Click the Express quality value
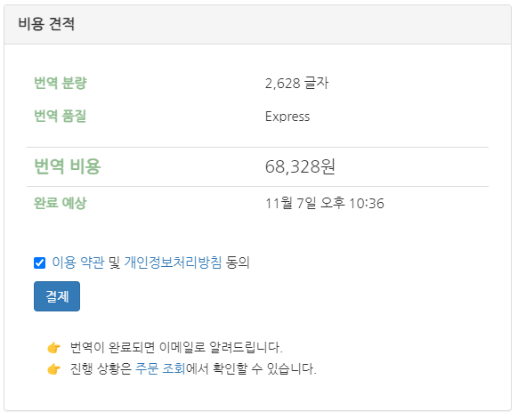The height and width of the screenshot is (420, 518). point(287,117)
